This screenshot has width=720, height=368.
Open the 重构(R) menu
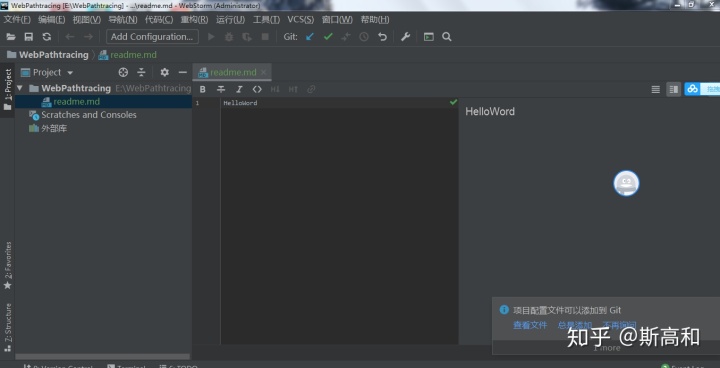tap(194, 19)
